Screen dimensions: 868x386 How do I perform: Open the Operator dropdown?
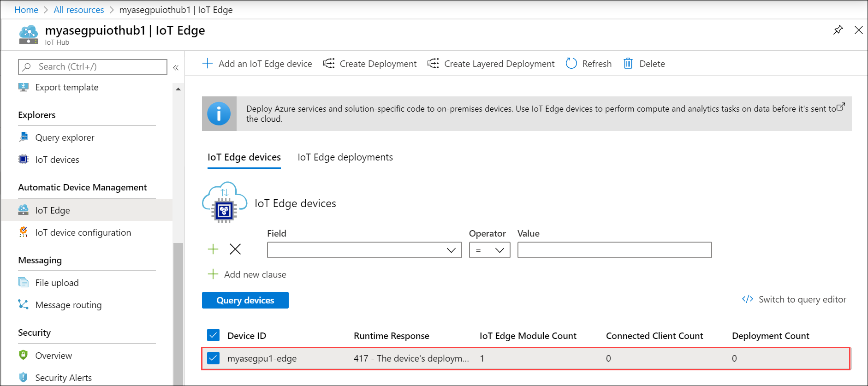pos(489,250)
